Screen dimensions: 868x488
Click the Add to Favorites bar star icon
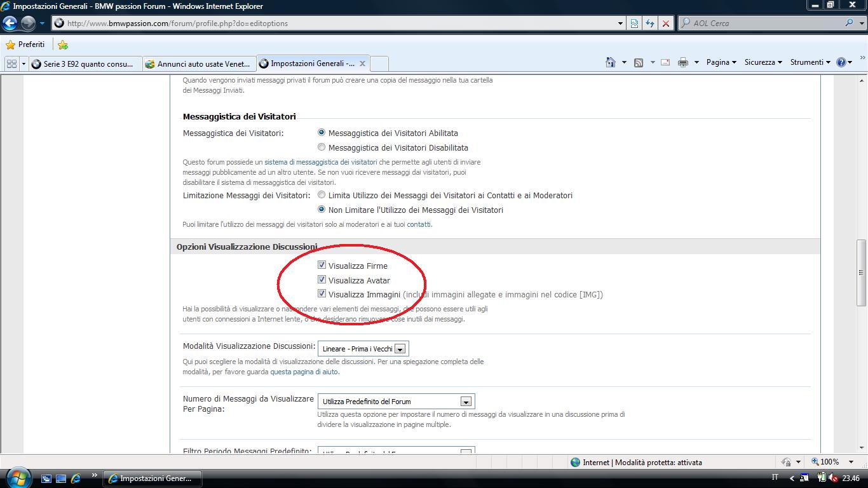(x=62, y=44)
